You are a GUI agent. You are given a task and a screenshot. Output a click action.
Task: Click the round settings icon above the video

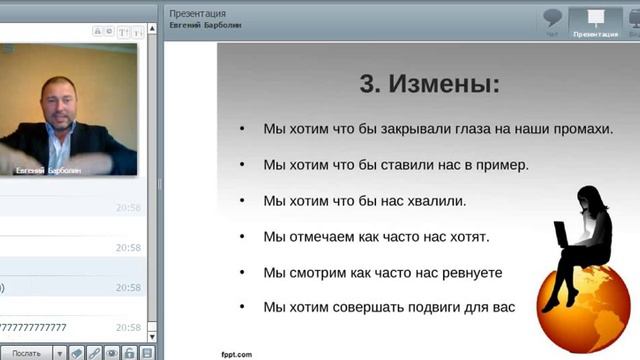click(109, 31)
